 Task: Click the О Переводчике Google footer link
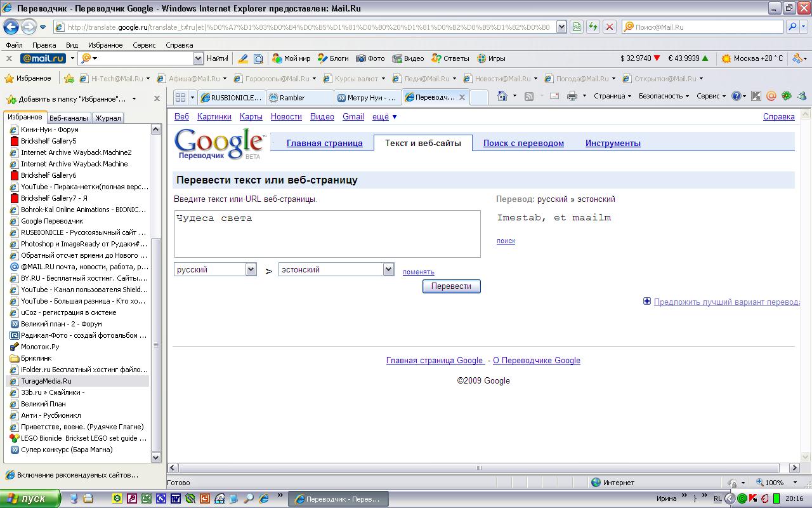point(537,361)
